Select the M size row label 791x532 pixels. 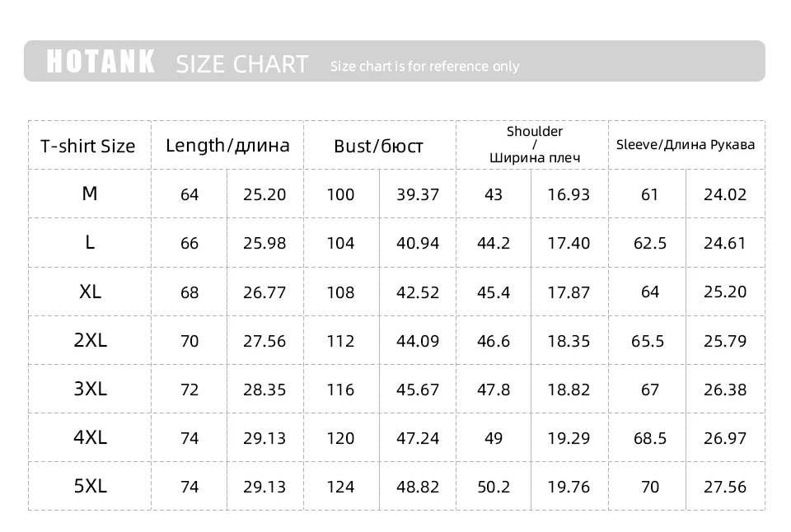90,194
